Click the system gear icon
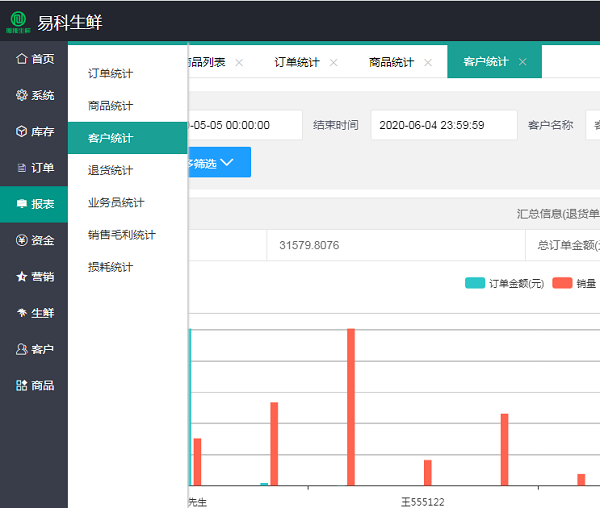The width and height of the screenshot is (600, 508). 21,95
